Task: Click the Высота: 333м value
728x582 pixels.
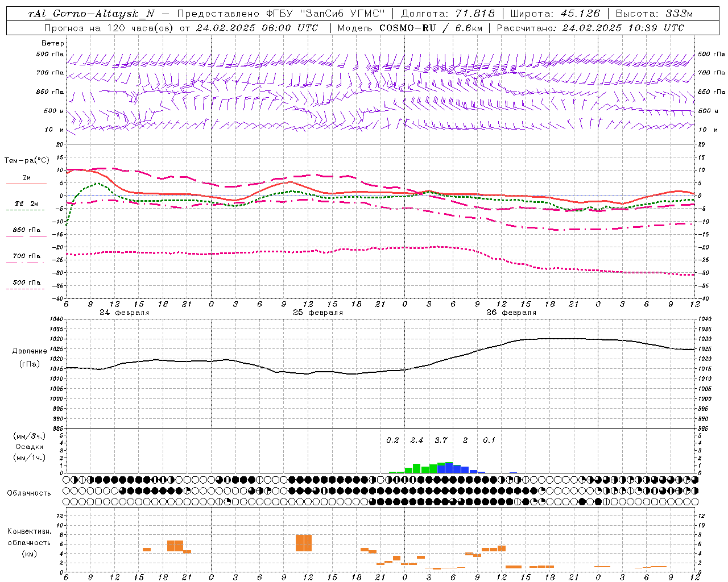Action: [655, 14]
